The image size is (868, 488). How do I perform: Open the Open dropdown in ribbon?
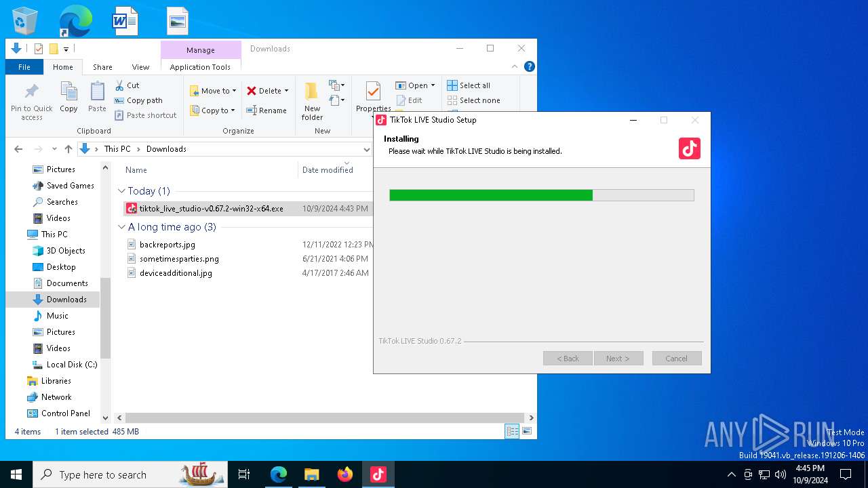coord(415,85)
